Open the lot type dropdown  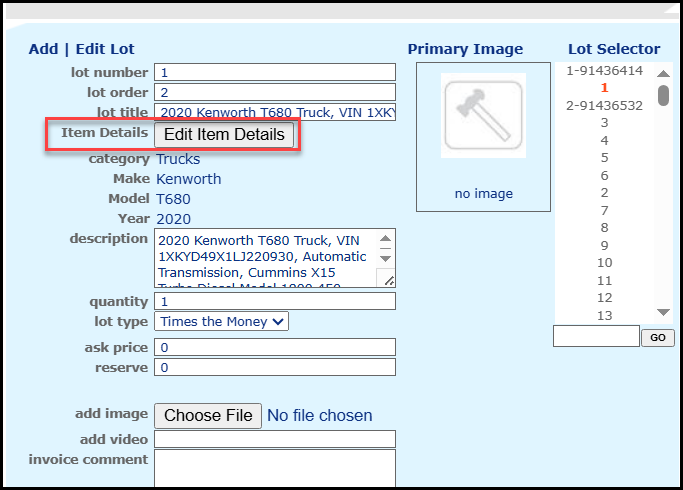pyautogui.click(x=221, y=321)
